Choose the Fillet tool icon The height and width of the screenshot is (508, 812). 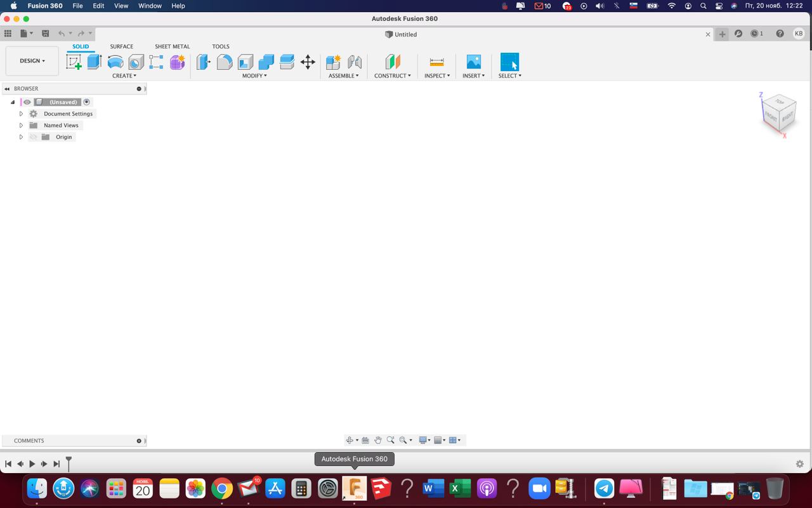225,62
